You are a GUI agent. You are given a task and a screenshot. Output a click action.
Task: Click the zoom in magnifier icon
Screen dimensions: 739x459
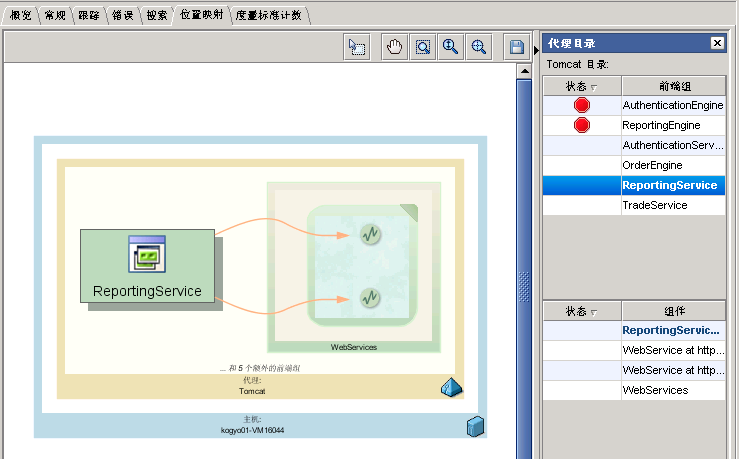451,47
